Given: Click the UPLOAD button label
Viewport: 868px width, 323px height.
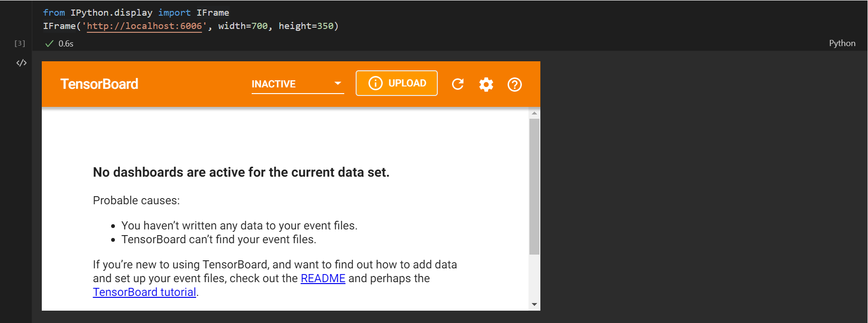Looking at the screenshot, I should pos(407,83).
